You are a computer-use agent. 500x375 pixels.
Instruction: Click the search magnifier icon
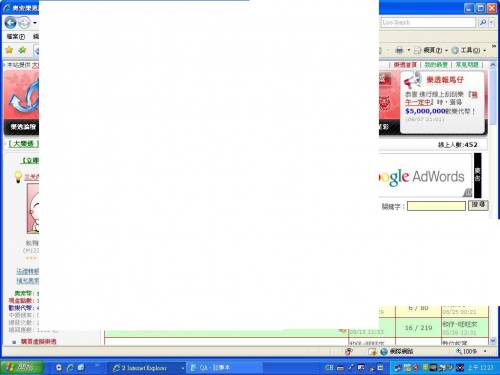[x=483, y=22]
